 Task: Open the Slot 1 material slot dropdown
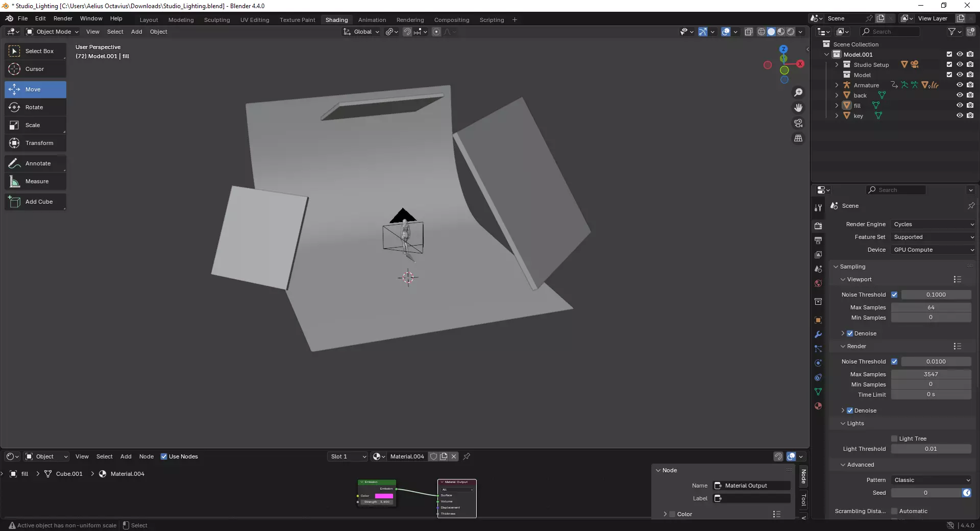coord(348,456)
